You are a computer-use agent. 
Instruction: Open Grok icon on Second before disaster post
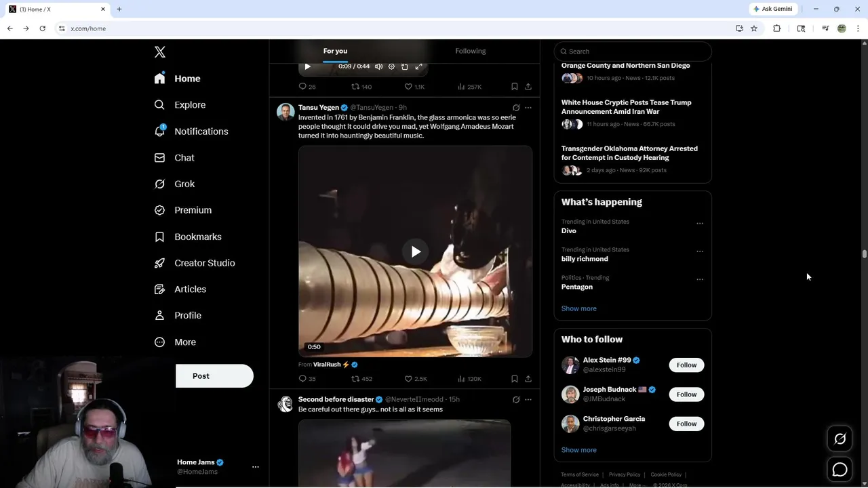click(x=516, y=400)
